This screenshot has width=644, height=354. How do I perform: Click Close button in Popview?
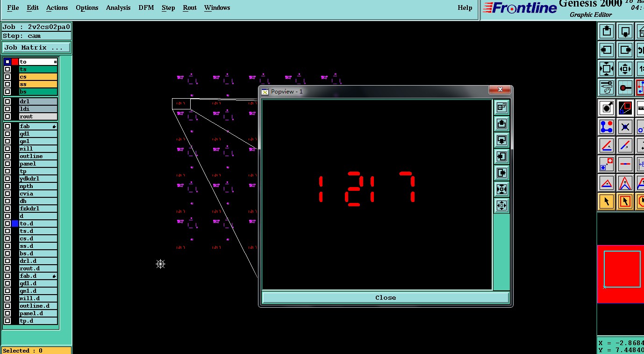(386, 297)
